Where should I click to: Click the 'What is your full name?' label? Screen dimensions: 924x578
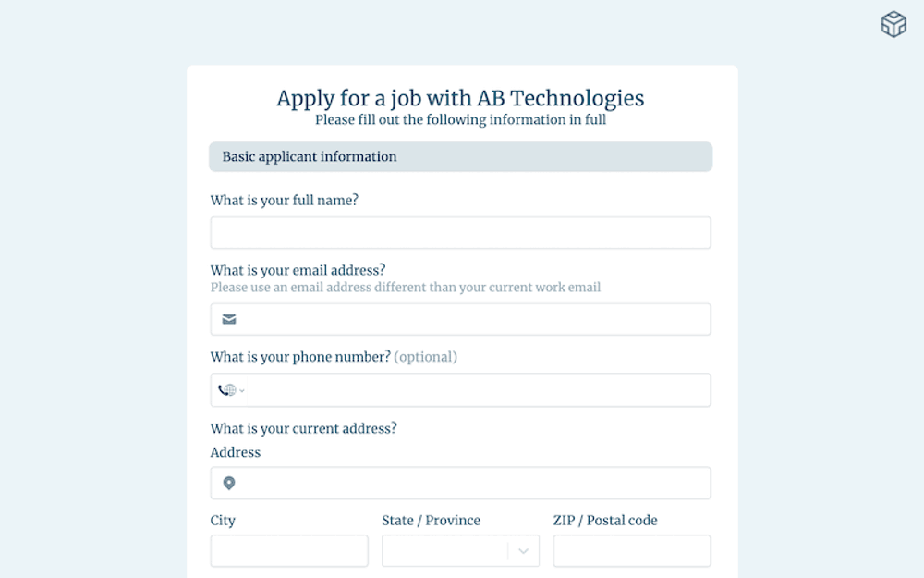[285, 201]
